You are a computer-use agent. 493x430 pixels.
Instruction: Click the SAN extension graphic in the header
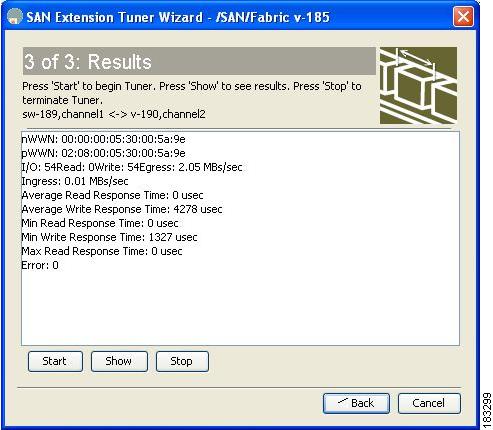click(418, 86)
